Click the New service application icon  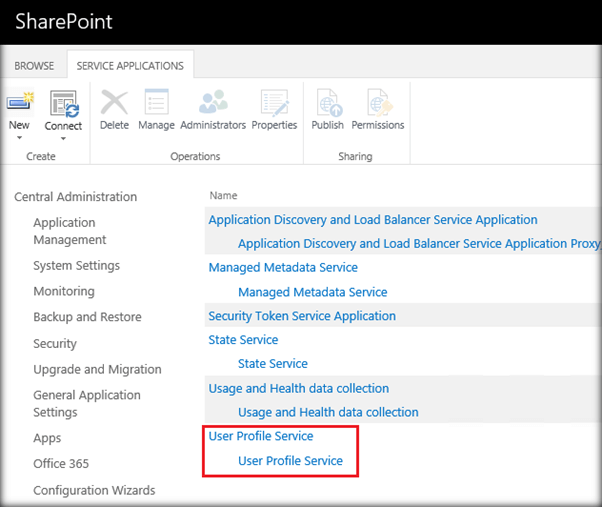click(x=19, y=102)
